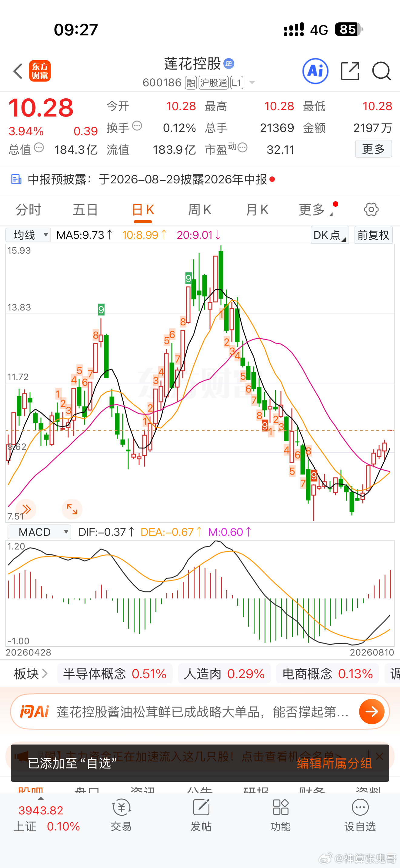Open the MACD indicator dropdown

(39, 532)
